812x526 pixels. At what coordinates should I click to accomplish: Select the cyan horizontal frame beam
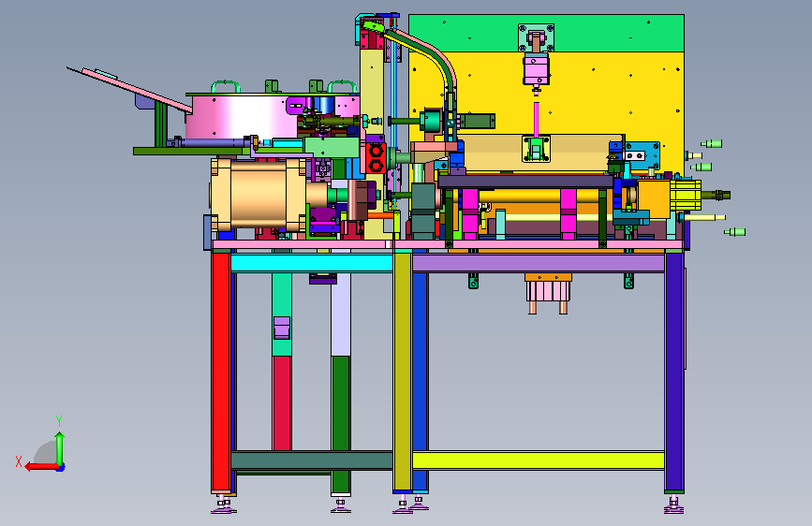point(312,263)
